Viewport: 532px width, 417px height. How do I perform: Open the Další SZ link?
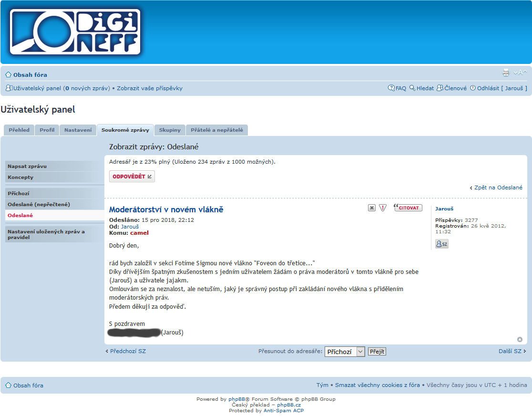510,351
